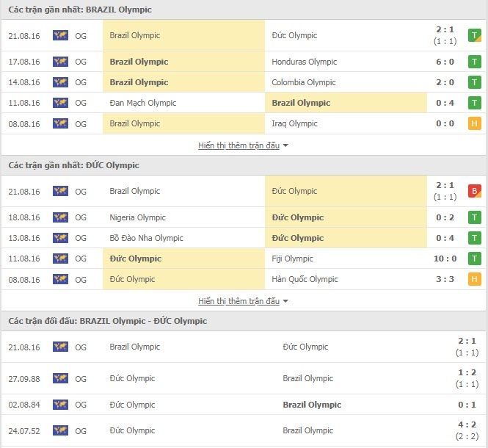This screenshot has width=488, height=448.
Task: Click orange H badge for Hàn Quốc match
Action: (474, 279)
